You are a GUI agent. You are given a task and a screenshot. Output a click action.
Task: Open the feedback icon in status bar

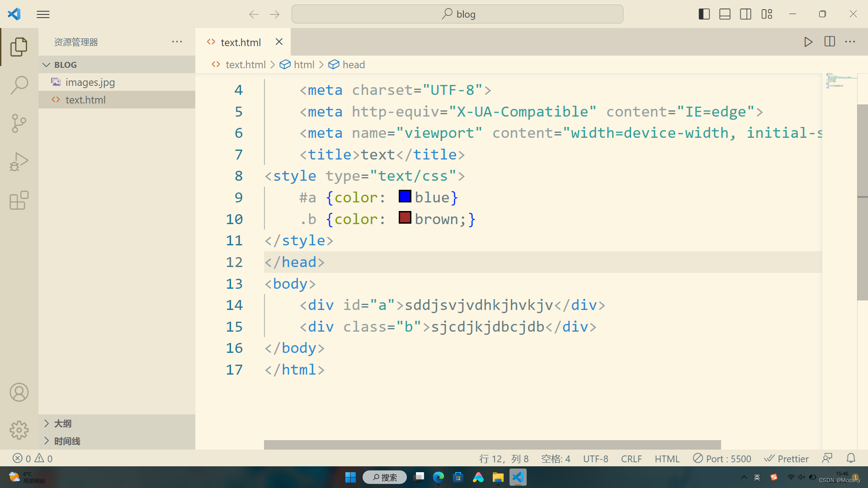click(827, 459)
